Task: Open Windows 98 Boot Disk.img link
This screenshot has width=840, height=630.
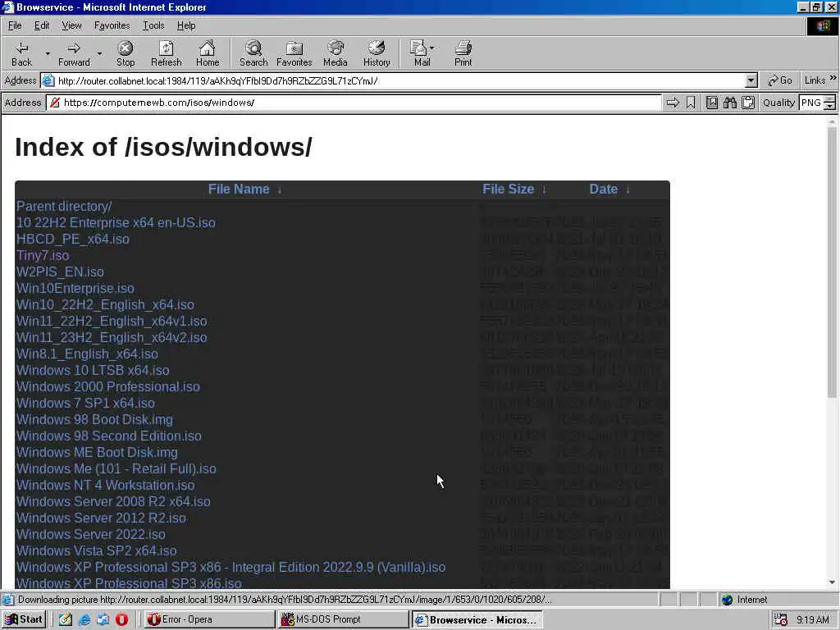Action: click(x=95, y=419)
